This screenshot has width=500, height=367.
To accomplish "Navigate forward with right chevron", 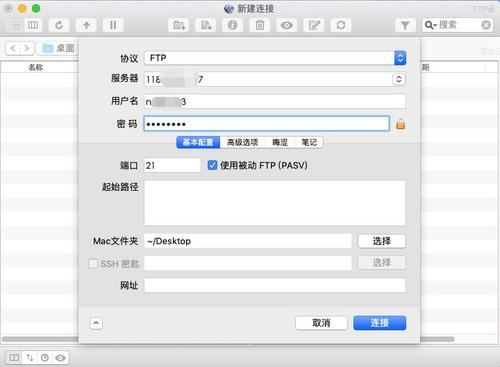I will click(27, 48).
